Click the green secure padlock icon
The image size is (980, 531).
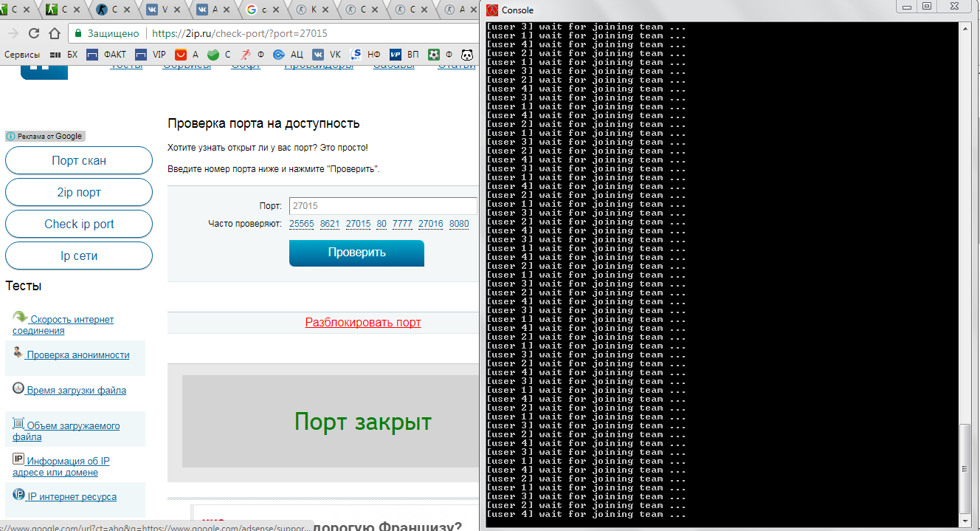tap(77, 33)
